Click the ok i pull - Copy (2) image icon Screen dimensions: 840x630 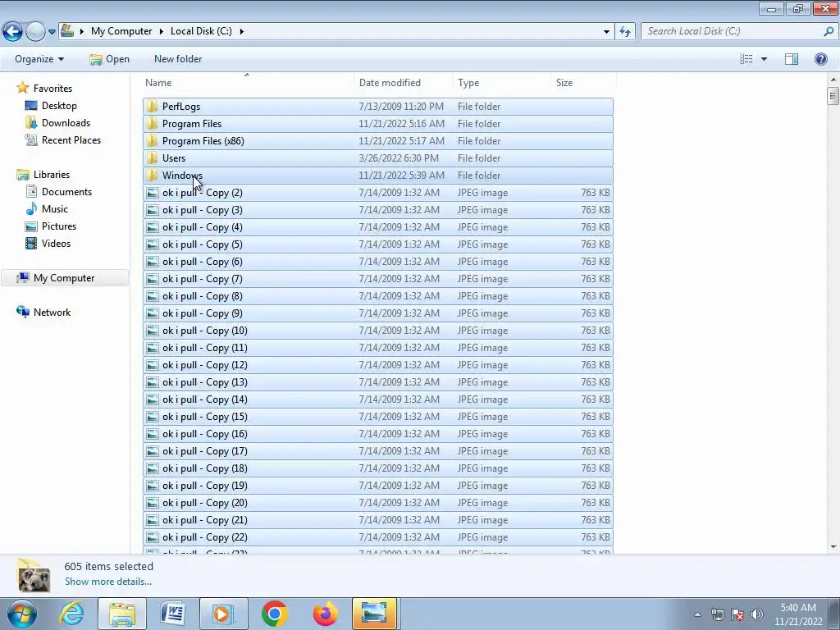153,193
